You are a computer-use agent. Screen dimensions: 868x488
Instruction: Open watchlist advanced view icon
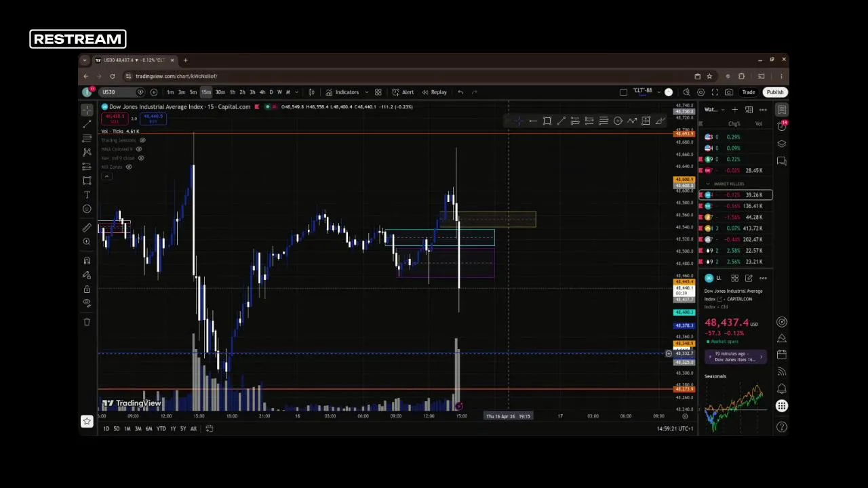pyautogui.click(x=749, y=110)
